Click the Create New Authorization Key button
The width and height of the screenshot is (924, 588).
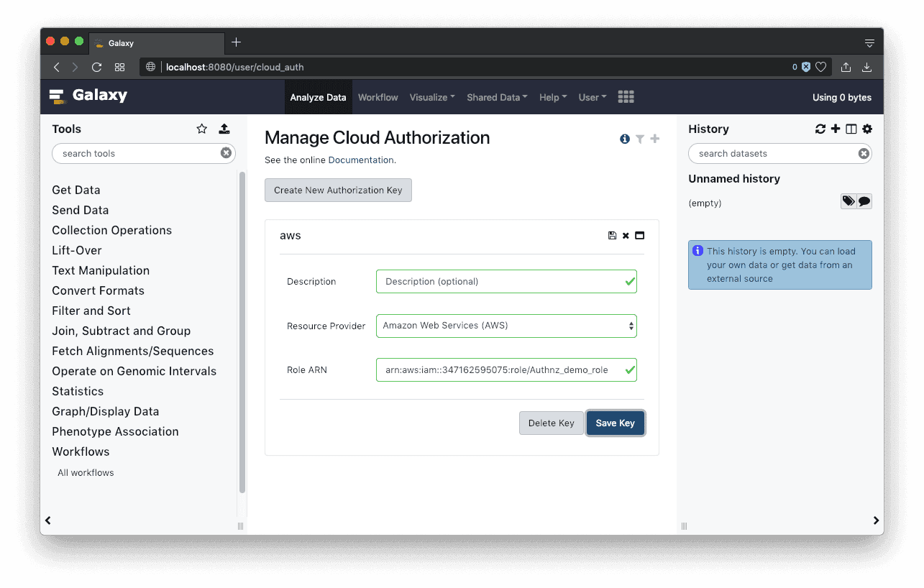coord(338,190)
